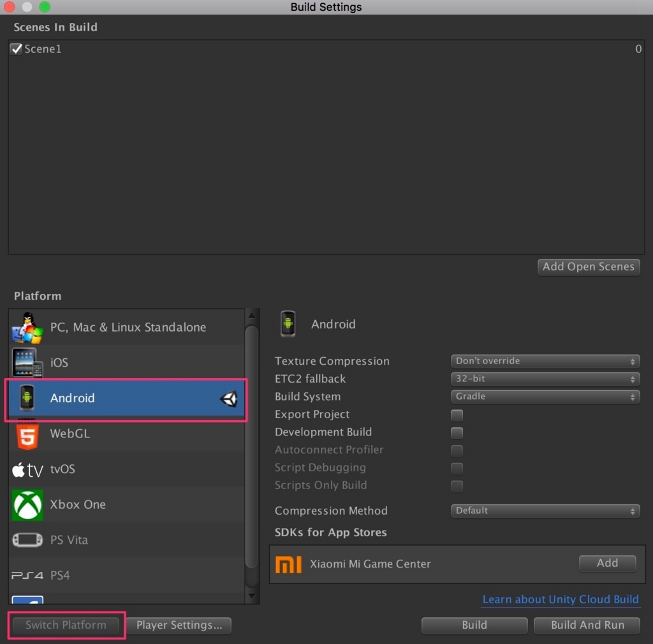Click the Xiaomi Mi Game Center text
This screenshot has width=653, height=644.
point(371,564)
